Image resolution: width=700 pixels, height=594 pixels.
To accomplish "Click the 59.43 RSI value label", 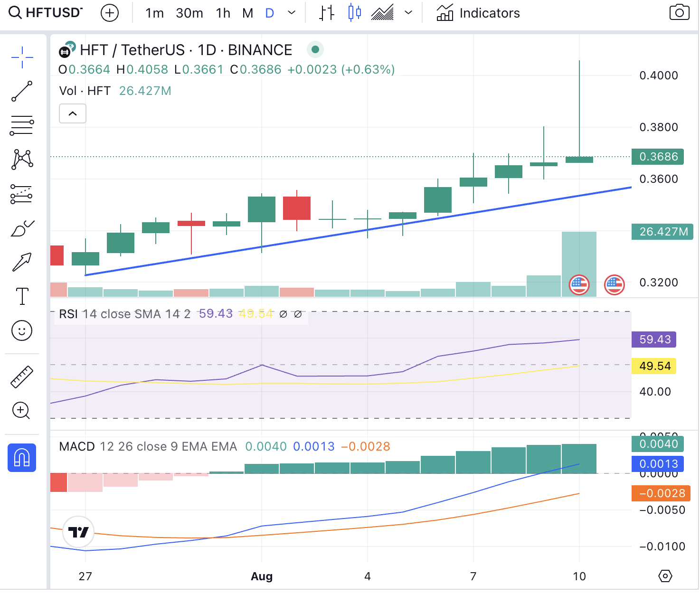I will point(654,339).
